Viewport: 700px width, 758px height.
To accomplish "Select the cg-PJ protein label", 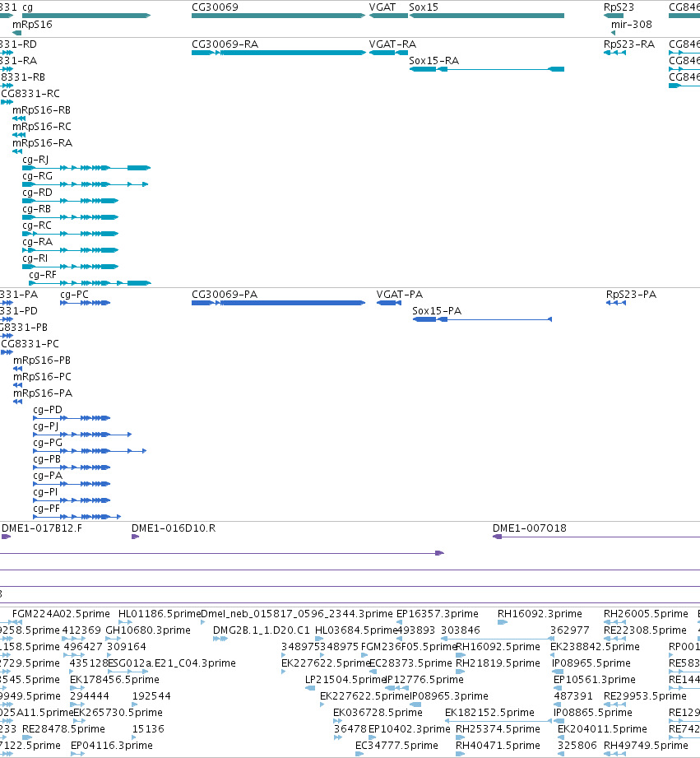I will [45, 426].
